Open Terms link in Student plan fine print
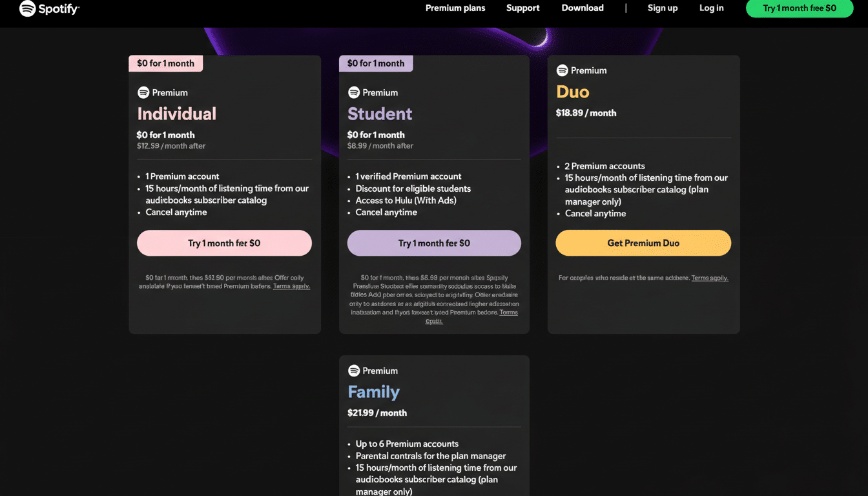The width and height of the screenshot is (868, 496). 508,313
